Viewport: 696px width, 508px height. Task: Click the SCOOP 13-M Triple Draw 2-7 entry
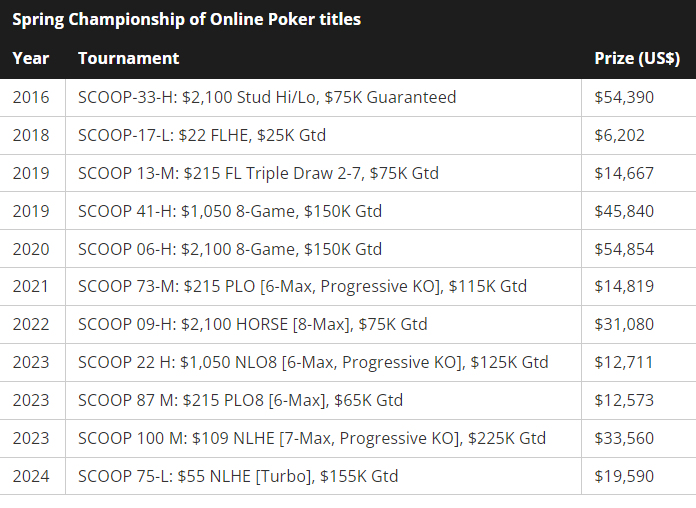258,173
